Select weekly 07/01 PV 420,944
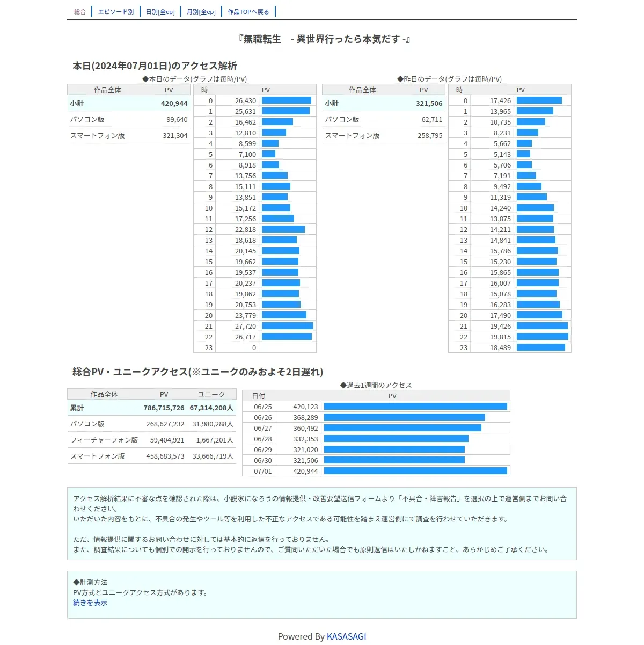This screenshot has height=645, width=644. click(x=305, y=471)
